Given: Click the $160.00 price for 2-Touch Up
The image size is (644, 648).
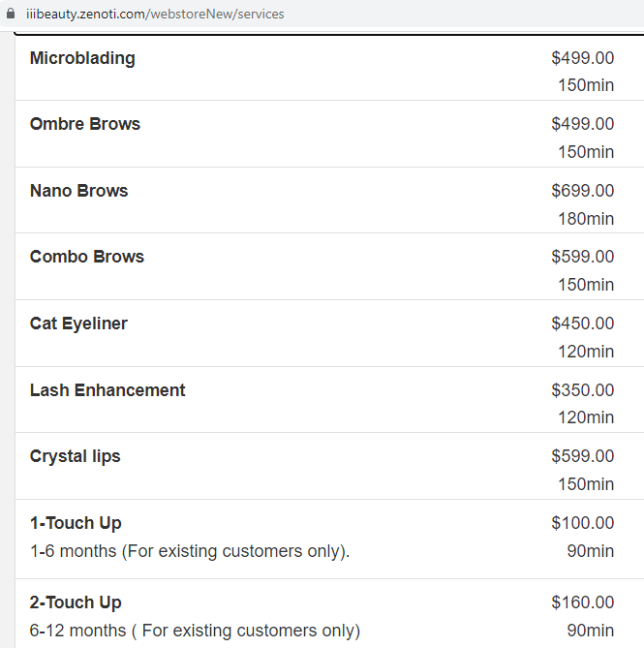Looking at the screenshot, I should pyautogui.click(x=582, y=602).
